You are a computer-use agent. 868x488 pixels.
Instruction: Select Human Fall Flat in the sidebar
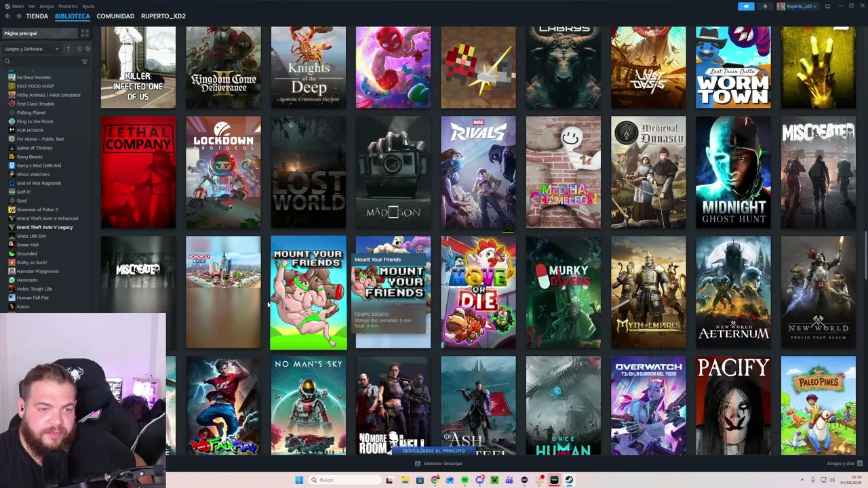pos(33,298)
